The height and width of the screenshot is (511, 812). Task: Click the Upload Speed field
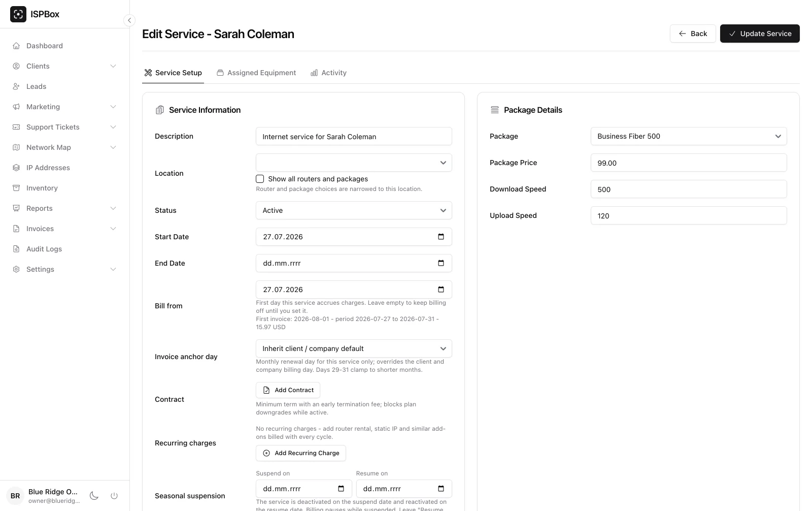tap(689, 215)
